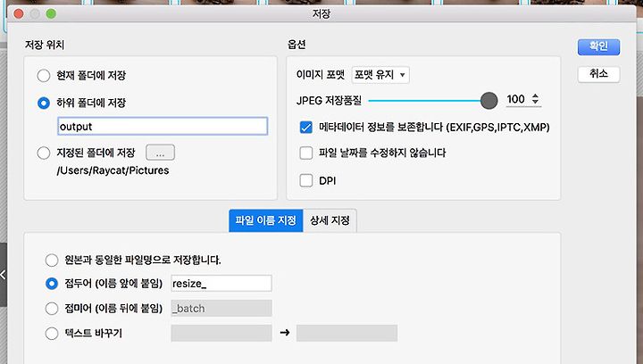Click the 확인 button
643x364 pixels.
coord(598,46)
